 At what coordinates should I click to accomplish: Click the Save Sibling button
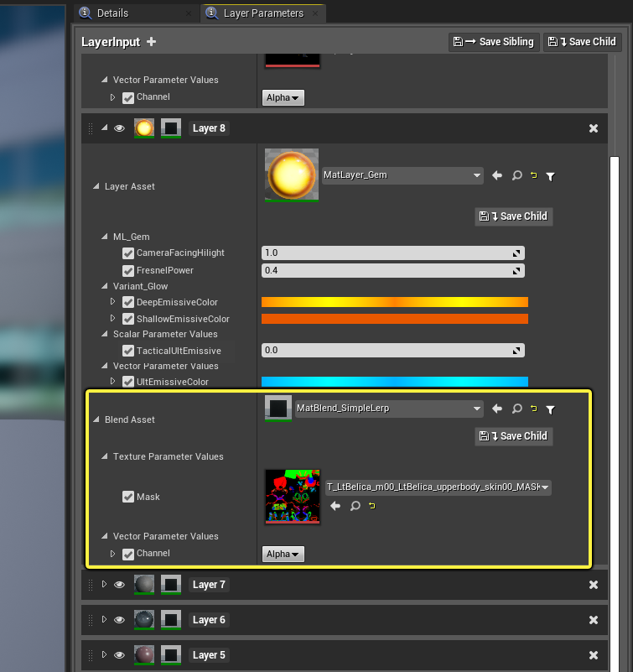point(493,42)
